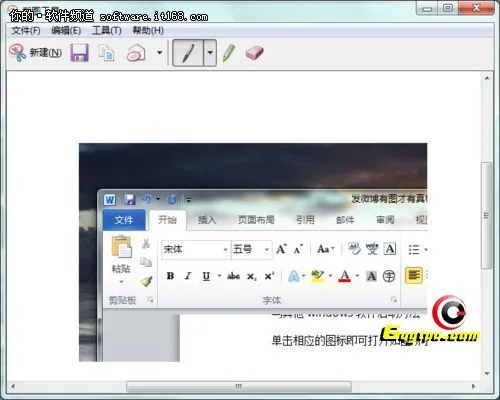The width and height of the screenshot is (500, 400).
Task: Open the Undo history dropdown in Word
Action: pyautogui.click(x=158, y=199)
